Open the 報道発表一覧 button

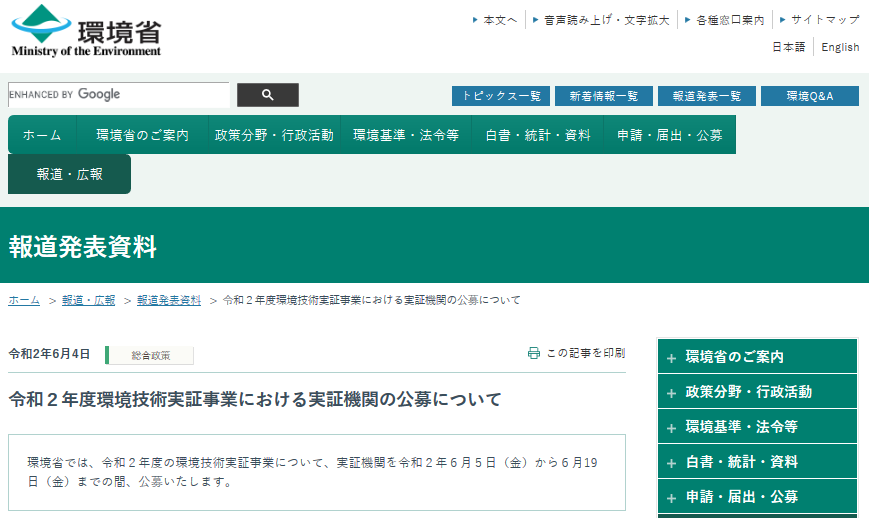tap(707, 96)
